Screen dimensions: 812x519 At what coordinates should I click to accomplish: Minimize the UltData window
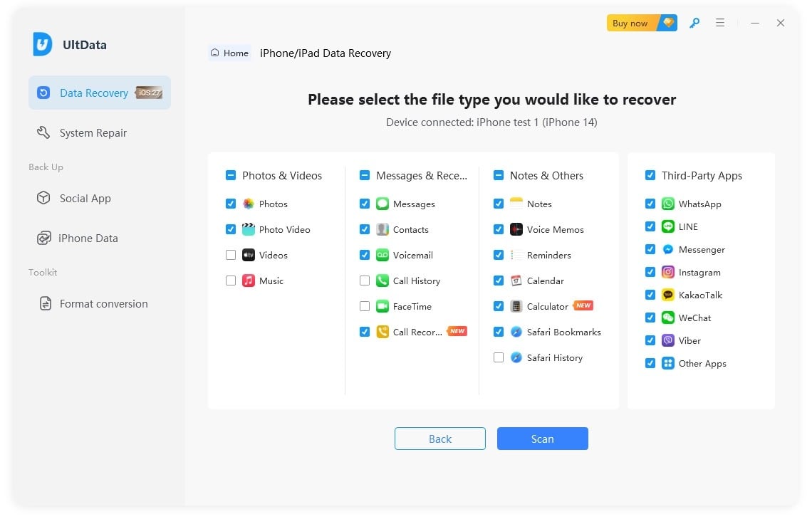tap(755, 23)
